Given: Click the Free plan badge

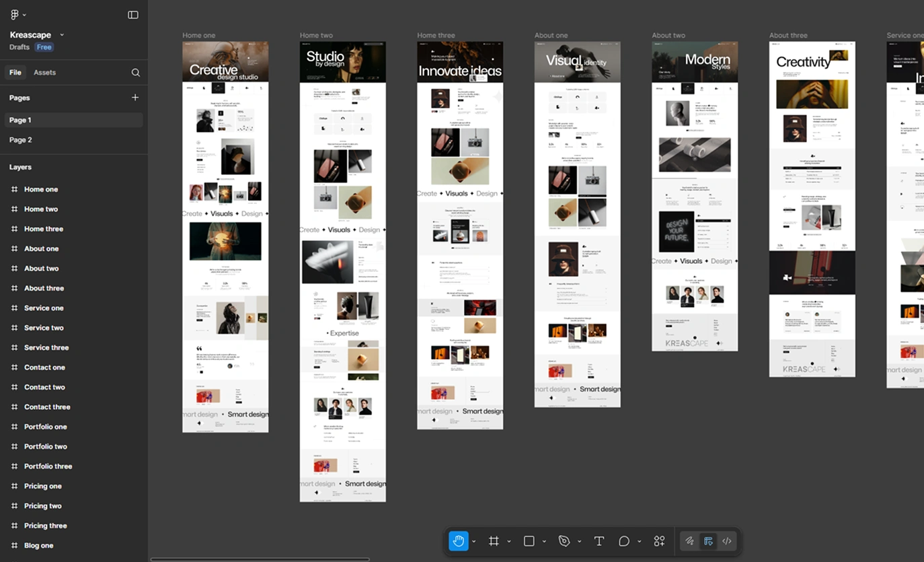Looking at the screenshot, I should click(44, 47).
